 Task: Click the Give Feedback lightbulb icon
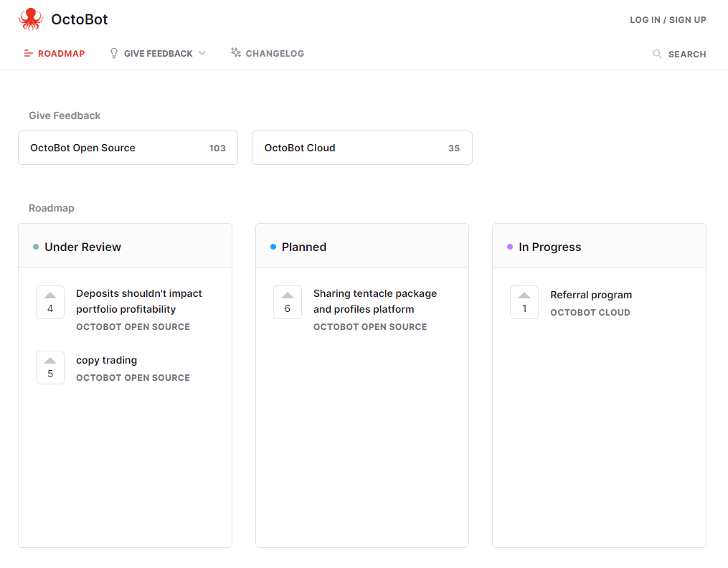[114, 53]
